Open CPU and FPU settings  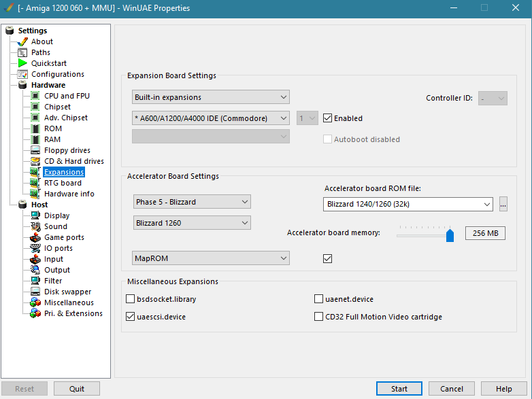tap(67, 96)
